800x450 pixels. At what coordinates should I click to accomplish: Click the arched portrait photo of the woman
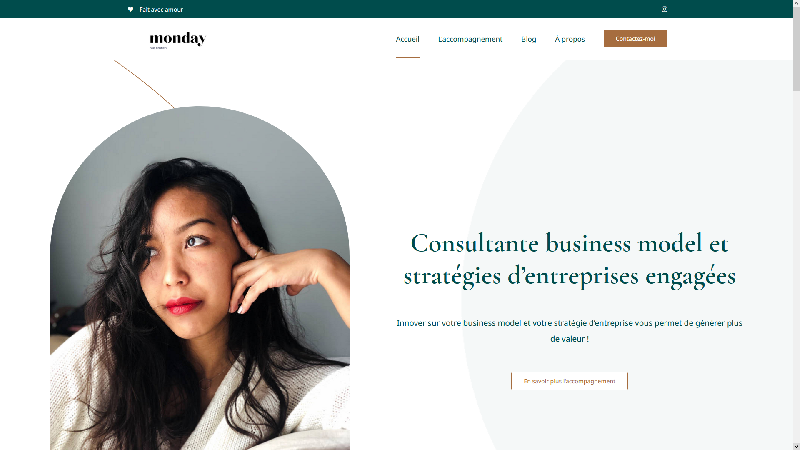tap(200, 278)
